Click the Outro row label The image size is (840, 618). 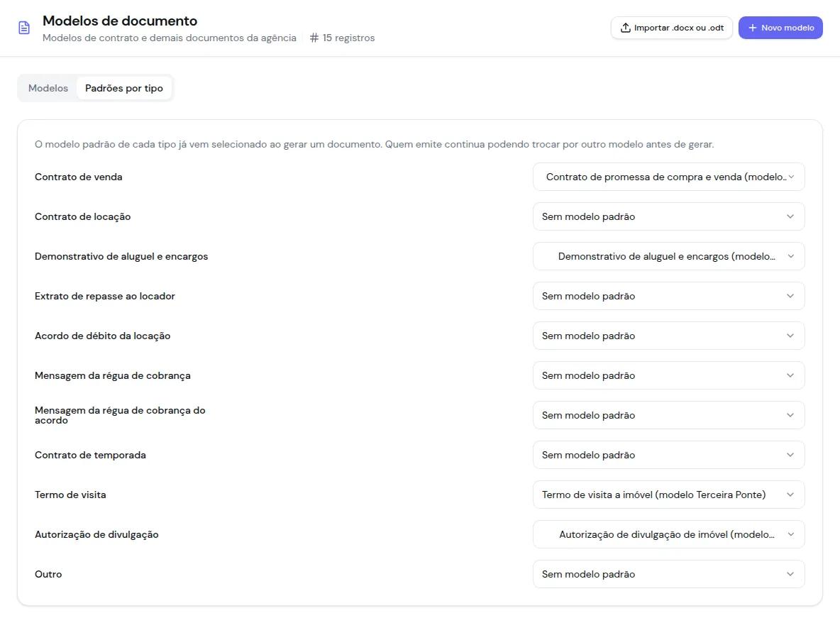(x=48, y=573)
